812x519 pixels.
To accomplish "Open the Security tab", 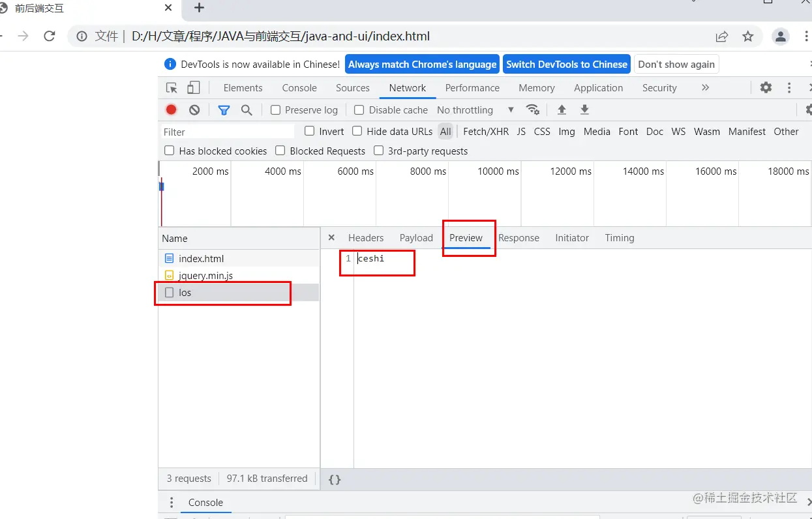I will point(659,88).
